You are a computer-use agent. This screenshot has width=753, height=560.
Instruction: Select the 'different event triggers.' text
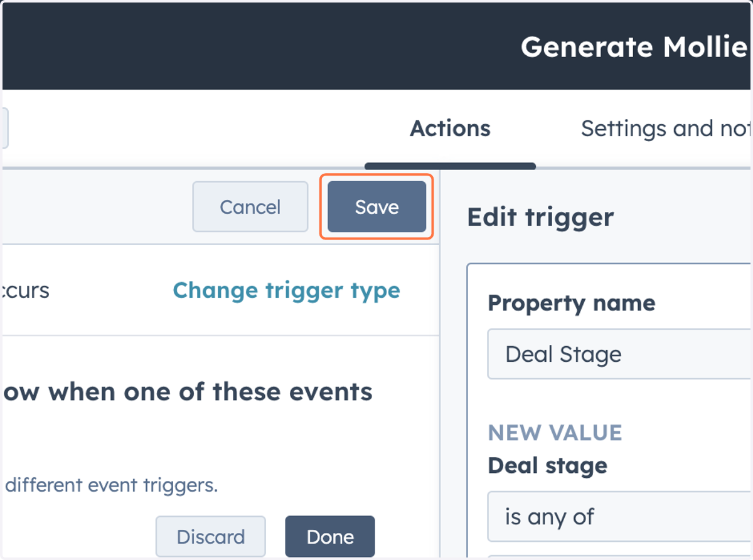(x=111, y=485)
